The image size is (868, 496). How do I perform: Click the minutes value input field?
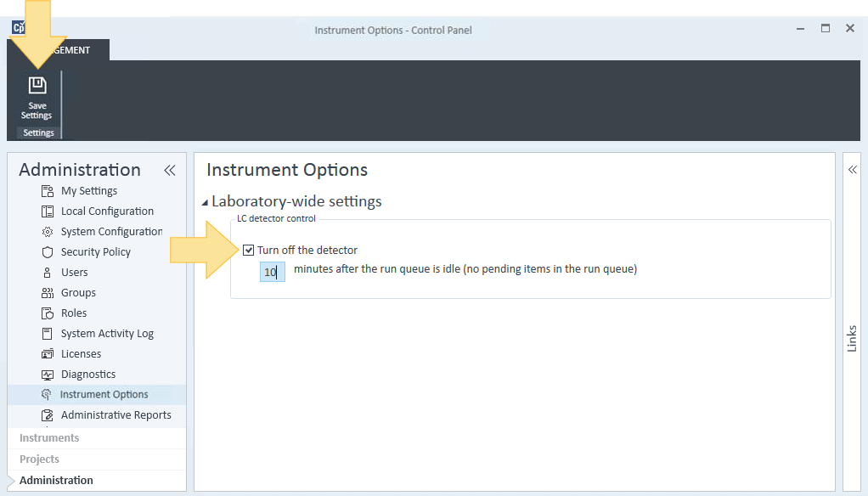273,272
